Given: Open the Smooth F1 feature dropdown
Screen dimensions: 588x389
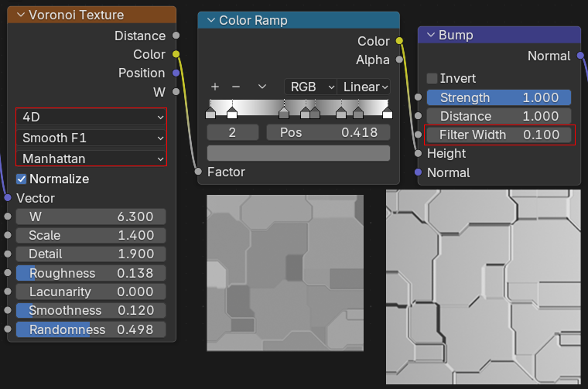Looking at the screenshot, I should coord(92,138).
